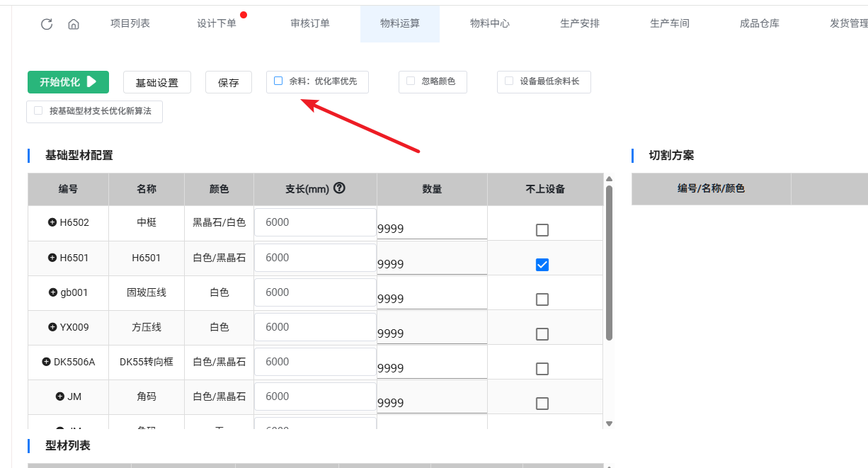Uncheck 不上设备 for H6501 row
The width and height of the screenshot is (868, 468).
pos(542,265)
